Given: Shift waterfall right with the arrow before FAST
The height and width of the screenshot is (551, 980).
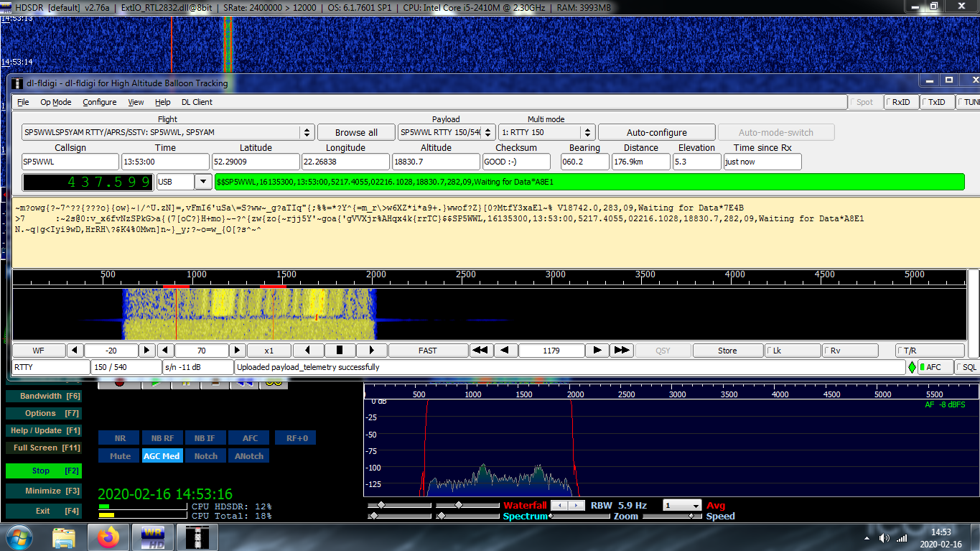Looking at the screenshot, I should (372, 351).
